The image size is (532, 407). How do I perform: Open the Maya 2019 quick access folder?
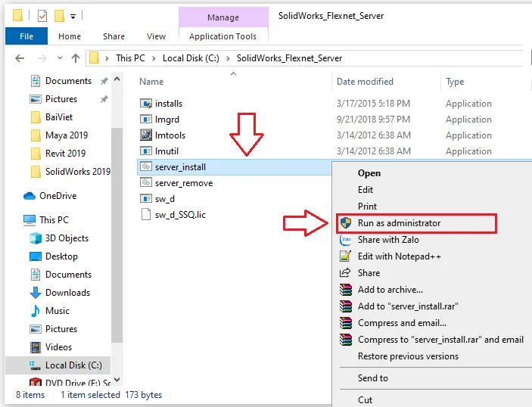coord(59,135)
